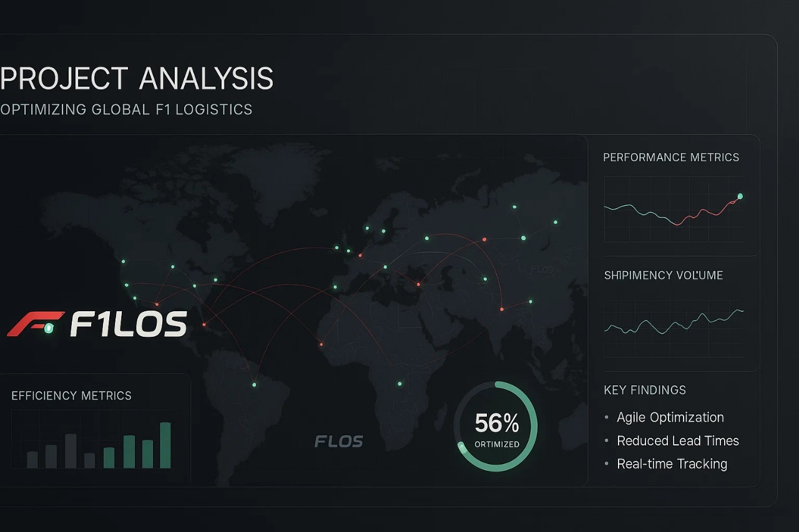This screenshot has width=799, height=532.
Task: Select the Key Findings heading
Action: [645, 390]
